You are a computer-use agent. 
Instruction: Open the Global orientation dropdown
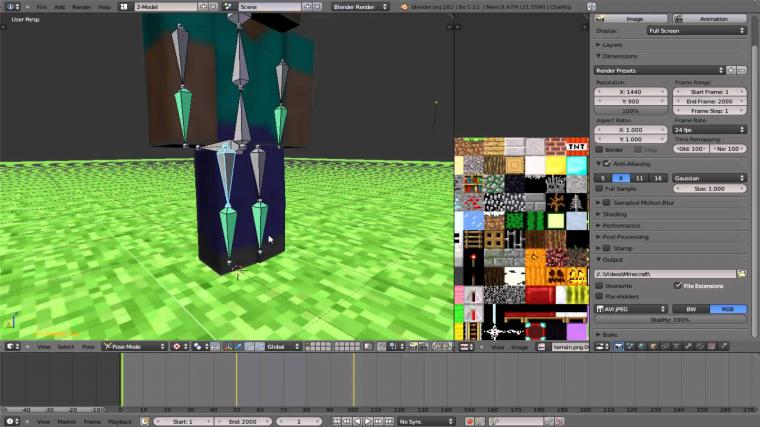[282, 347]
